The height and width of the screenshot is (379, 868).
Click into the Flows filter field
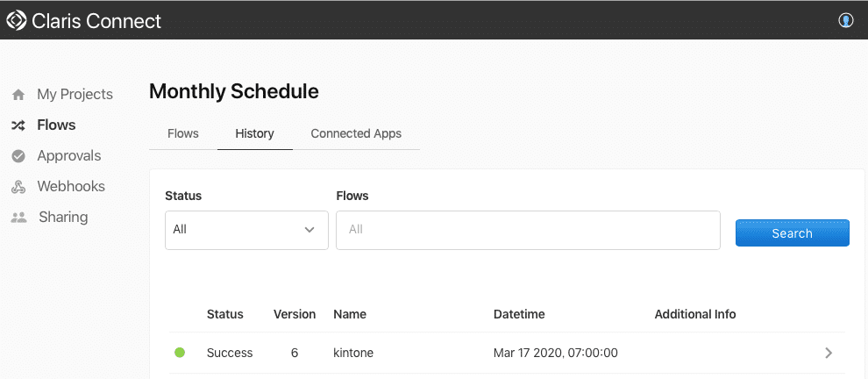point(528,230)
